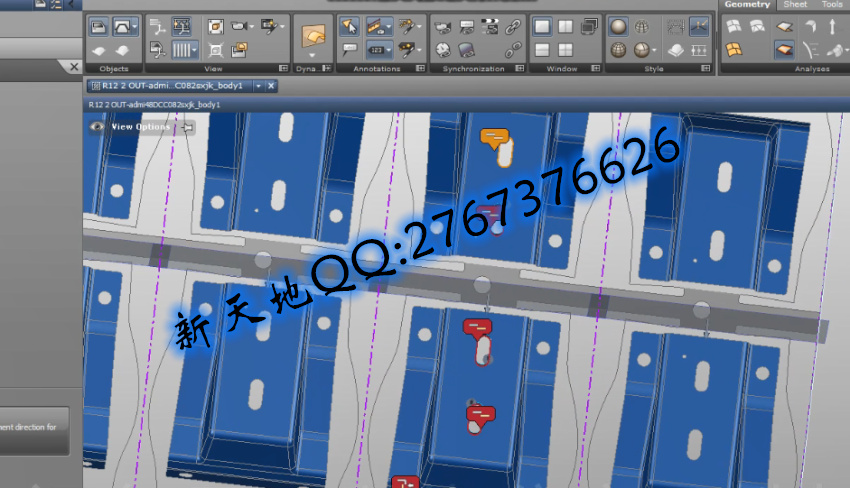The width and height of the screenshot is (850, 488).
Task: Click the chain link synchronization icon
Action: coord(513,27)
